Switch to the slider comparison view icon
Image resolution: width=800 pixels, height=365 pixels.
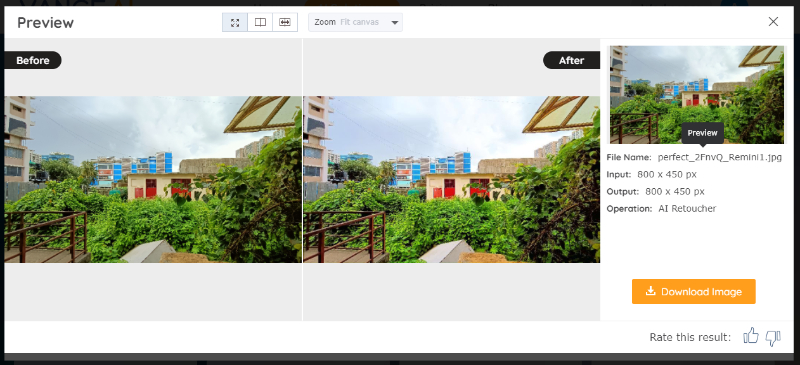point(285,22)
